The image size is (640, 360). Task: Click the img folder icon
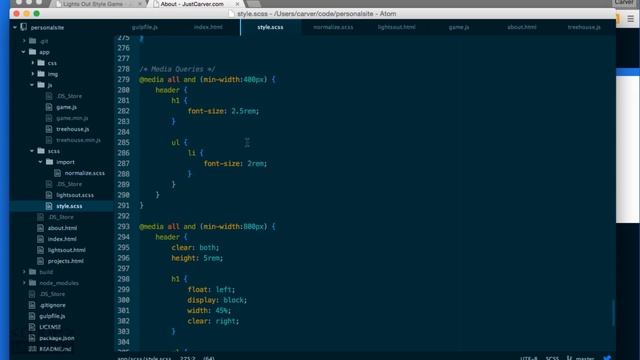pos(41,74)
